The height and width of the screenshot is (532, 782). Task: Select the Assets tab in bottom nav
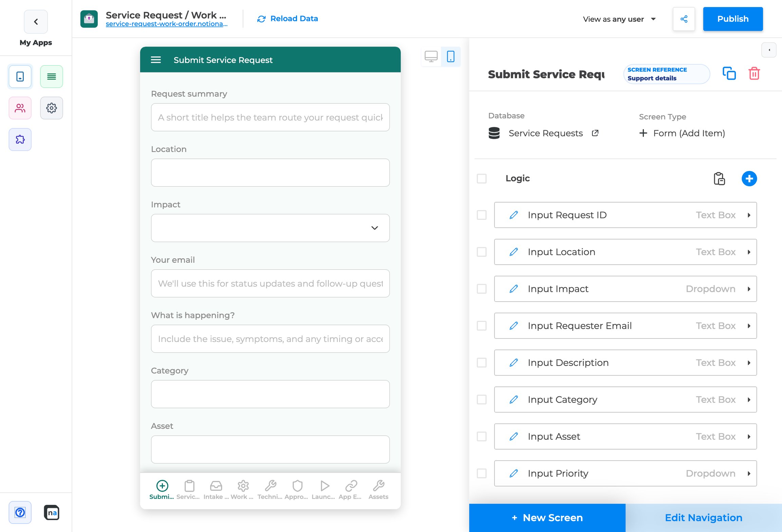click(378, 490)
